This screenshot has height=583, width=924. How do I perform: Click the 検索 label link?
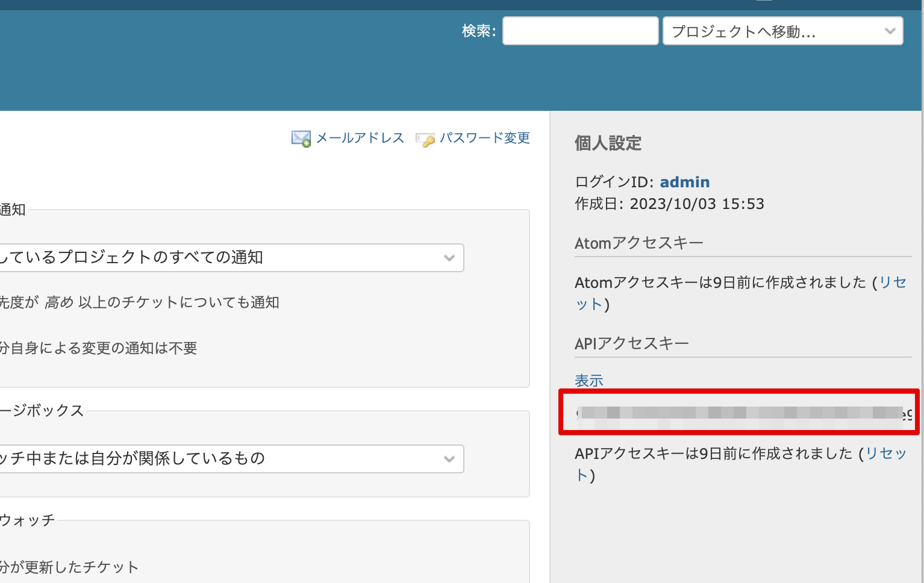click(478, 31)
